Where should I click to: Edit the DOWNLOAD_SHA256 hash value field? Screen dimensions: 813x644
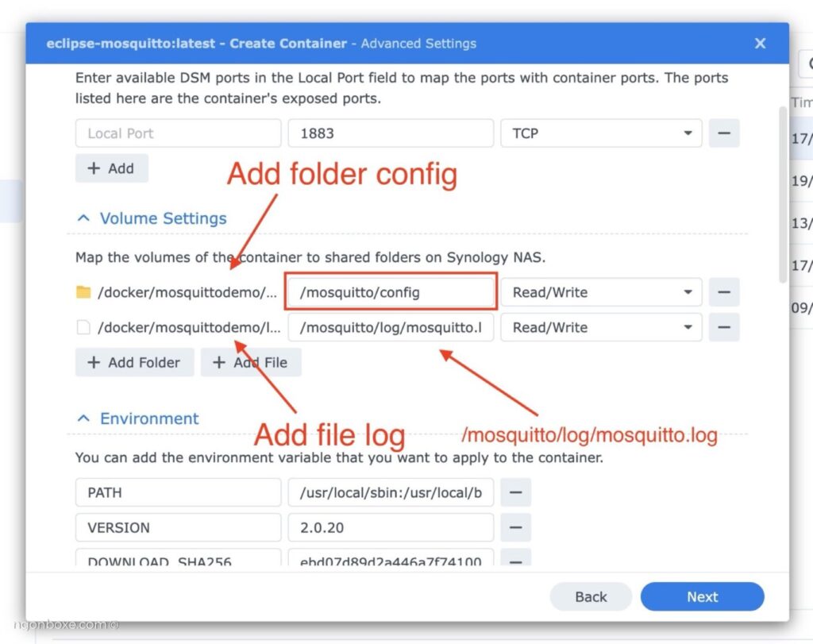click(391, 558)
